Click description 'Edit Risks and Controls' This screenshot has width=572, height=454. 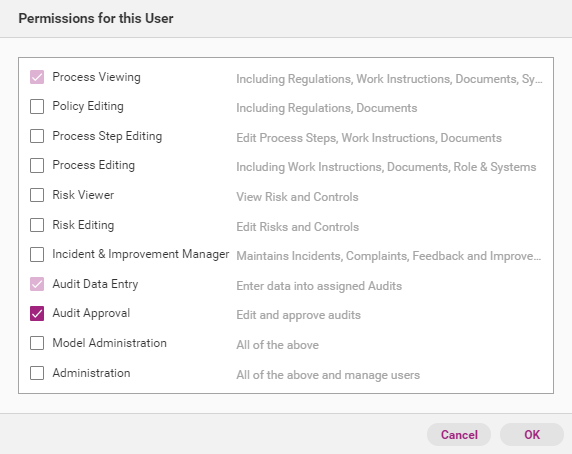[x=298, y=227]
